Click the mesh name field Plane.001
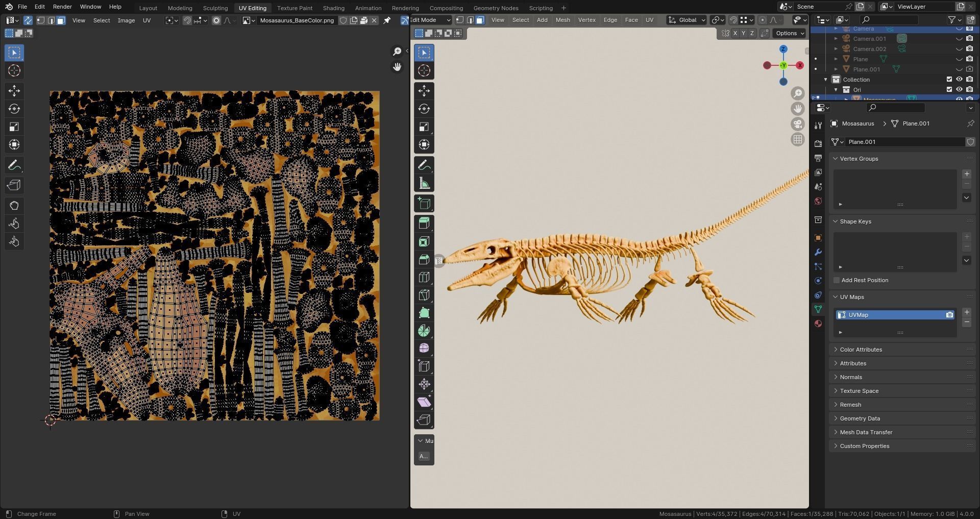980x519 pixels. coord(905,142)
